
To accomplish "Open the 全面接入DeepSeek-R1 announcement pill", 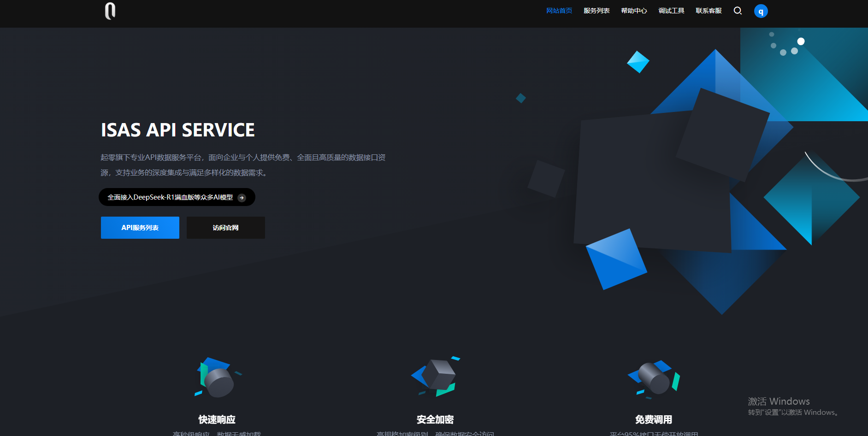I will (177, 197).
